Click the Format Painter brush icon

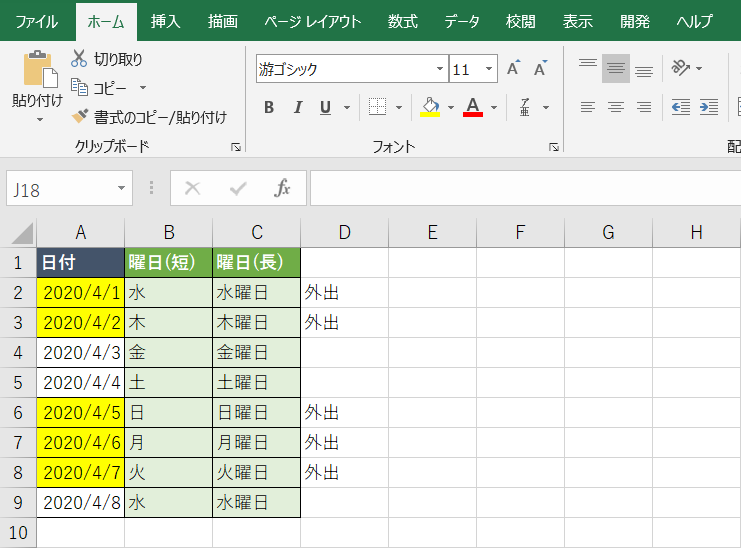pyautogui.click(x=79, y=116)
